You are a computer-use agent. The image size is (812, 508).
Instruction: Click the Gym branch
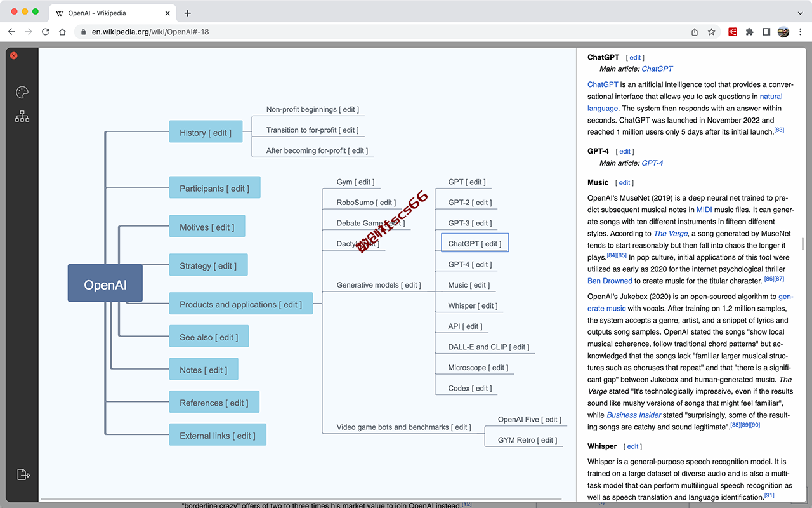click(x=355, y=182)
